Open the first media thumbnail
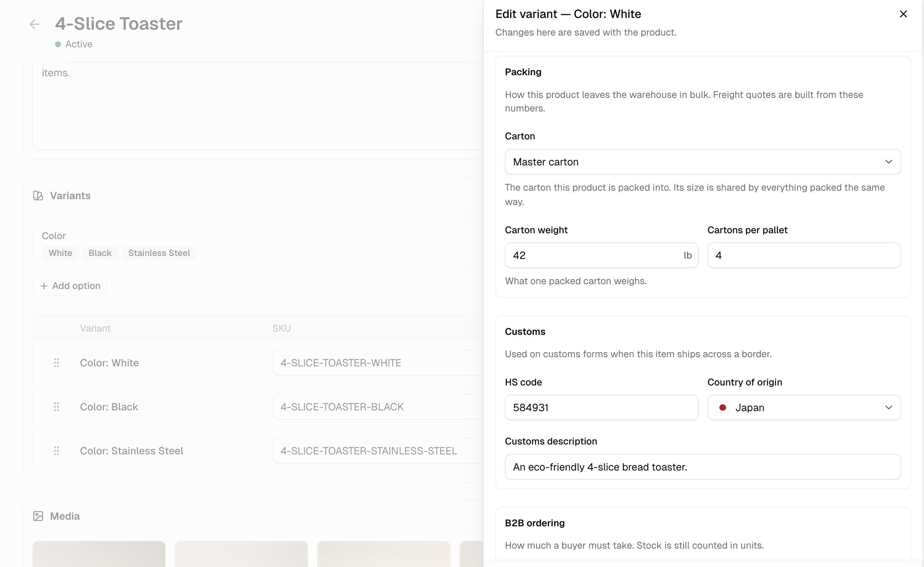The image size is (924, 567). tap(99, 554)
